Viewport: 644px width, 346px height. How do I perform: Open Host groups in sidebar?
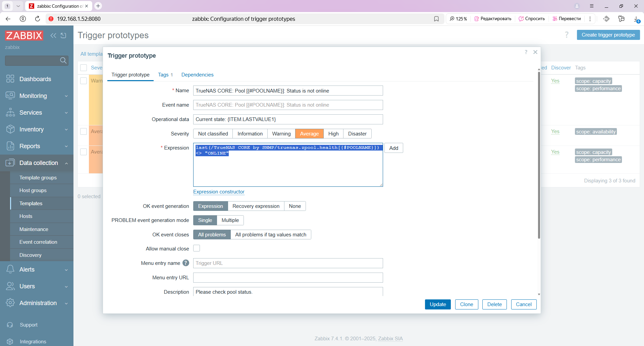[x=33, y=190]
